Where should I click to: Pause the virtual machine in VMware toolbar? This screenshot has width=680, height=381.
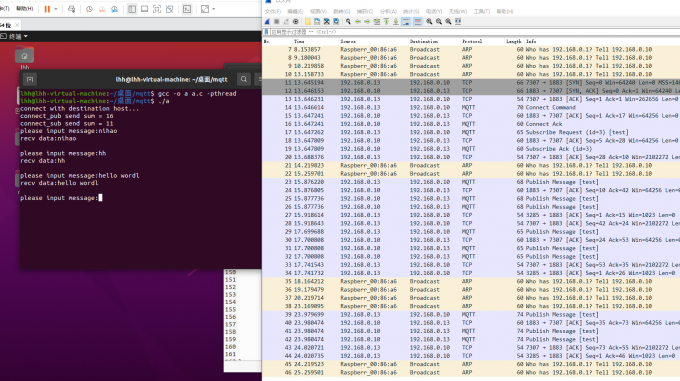tap(47, 9)
